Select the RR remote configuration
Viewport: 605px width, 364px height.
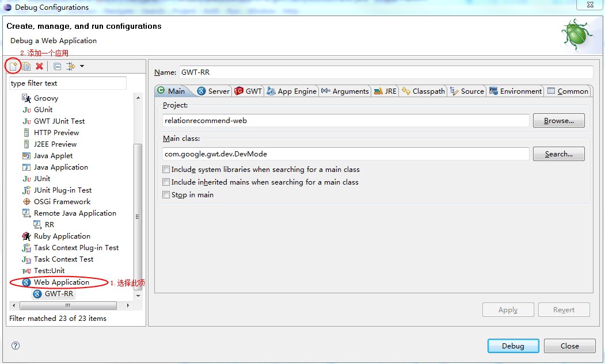point(50,224)
